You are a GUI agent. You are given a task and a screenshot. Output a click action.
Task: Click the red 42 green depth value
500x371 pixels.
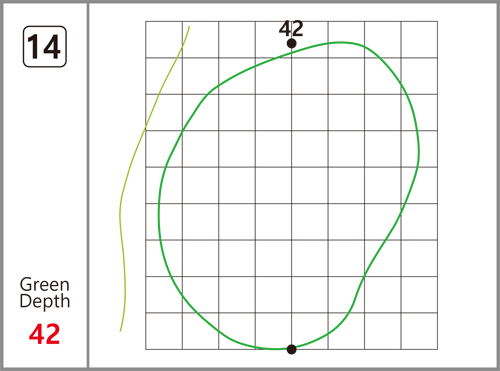click(x=44, y=334)
